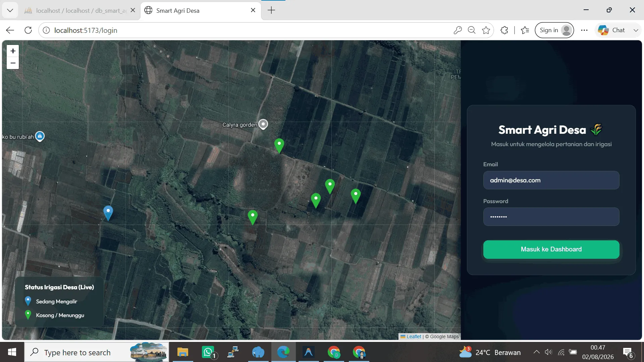The height and width of the screenshot is (362, 644).
Task: Click the Sign in profile button
Action: coord(554,30)
